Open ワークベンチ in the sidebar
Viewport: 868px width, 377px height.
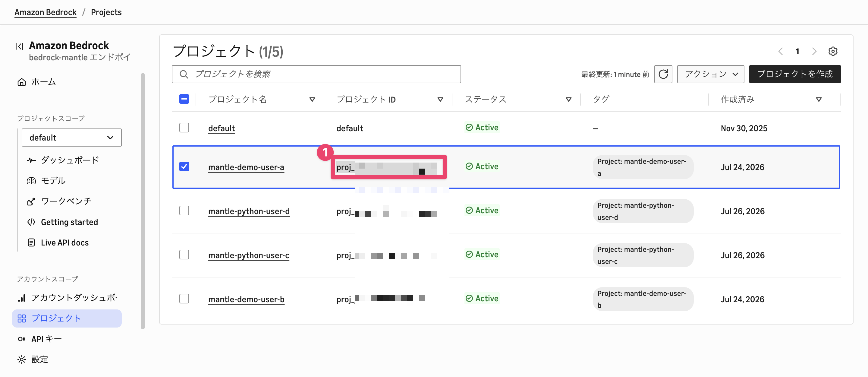(66, 201)
